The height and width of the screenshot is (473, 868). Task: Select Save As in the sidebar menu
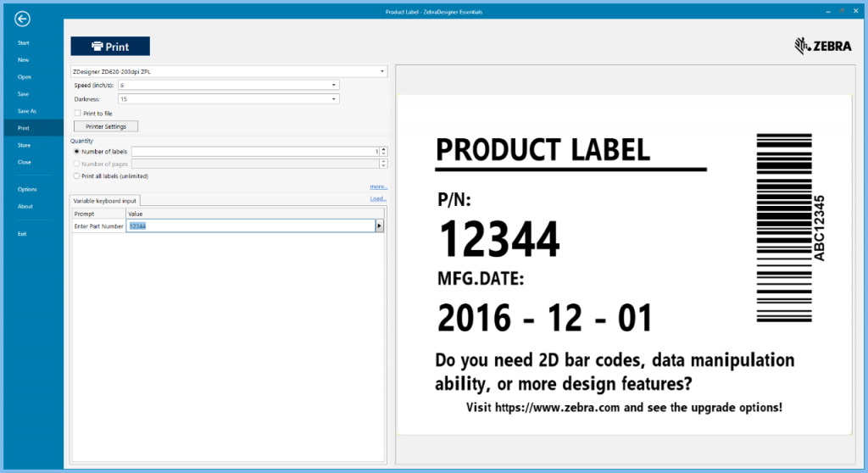coord(27,111)
